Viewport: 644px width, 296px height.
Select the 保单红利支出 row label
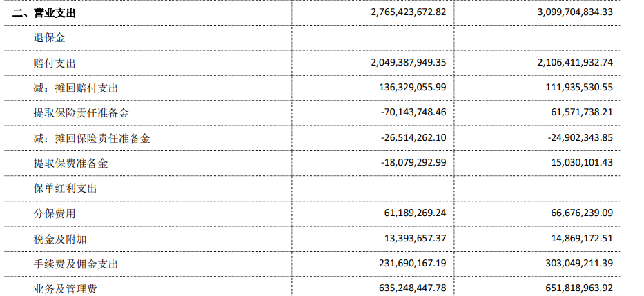66,188
